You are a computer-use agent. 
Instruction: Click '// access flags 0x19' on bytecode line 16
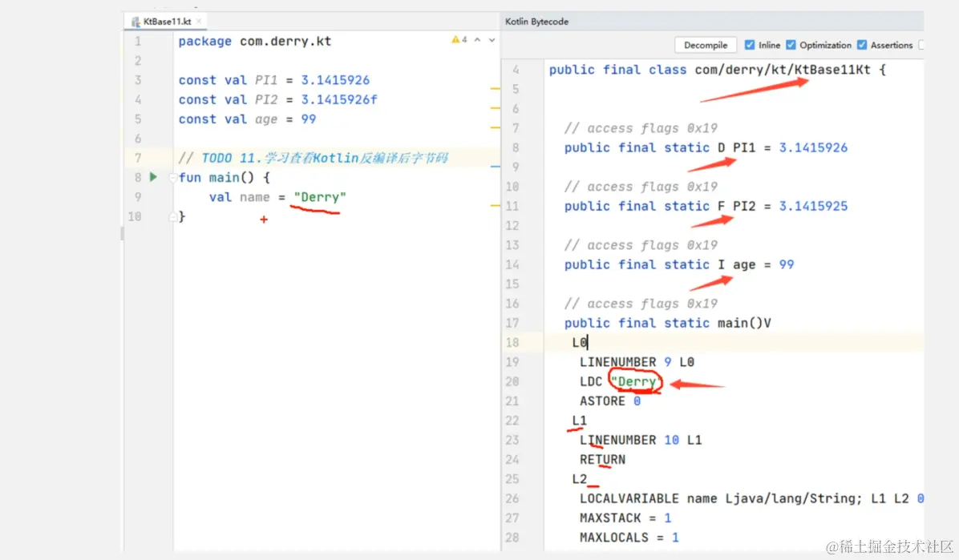coord(641,304)
